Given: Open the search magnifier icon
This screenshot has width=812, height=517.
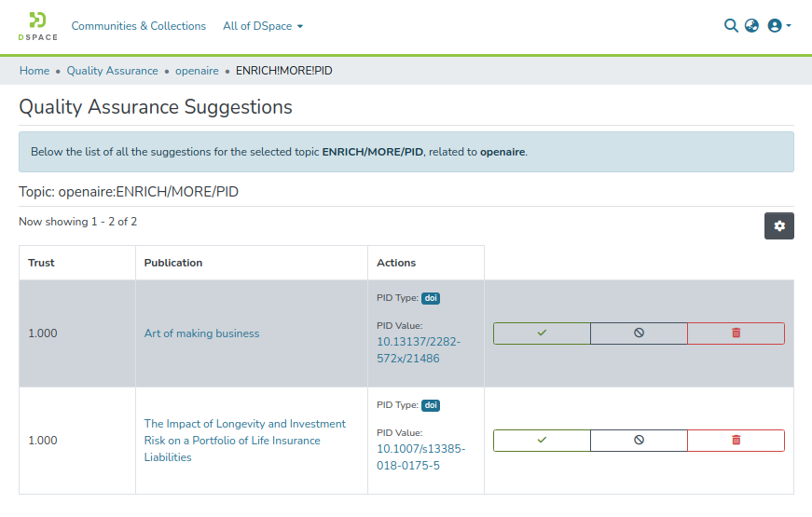Looking at the screenshot, I should (x=731, y=26).
